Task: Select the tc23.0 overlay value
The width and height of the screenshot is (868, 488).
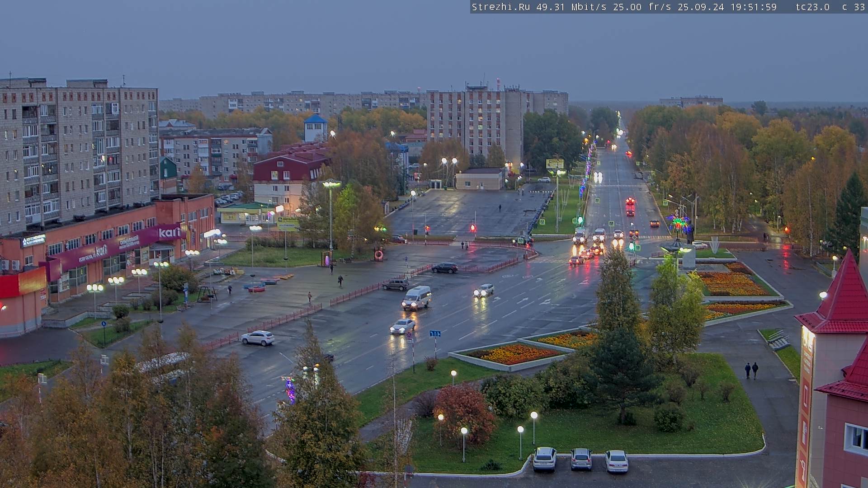Action: 812,7
